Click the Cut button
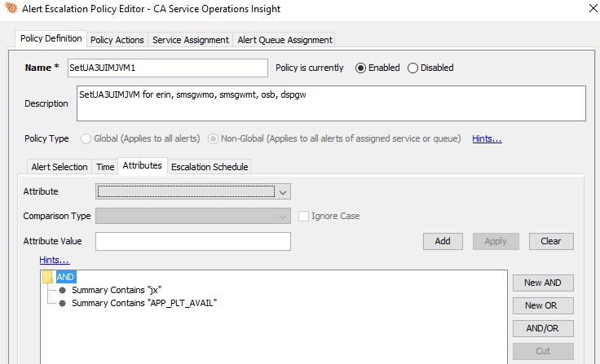The width and height of the screenshot is (600, 364). 543,351
